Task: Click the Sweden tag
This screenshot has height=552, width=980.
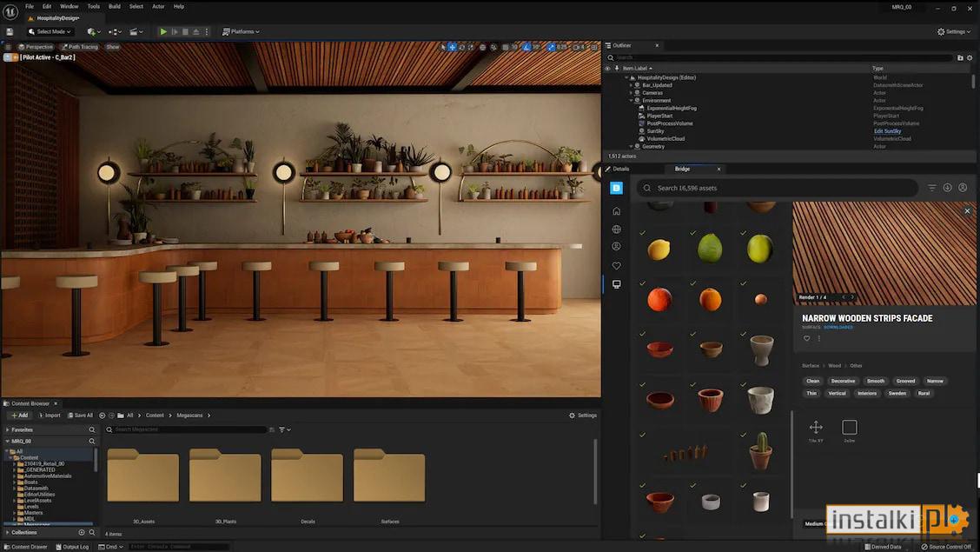Action: (897, 393)
